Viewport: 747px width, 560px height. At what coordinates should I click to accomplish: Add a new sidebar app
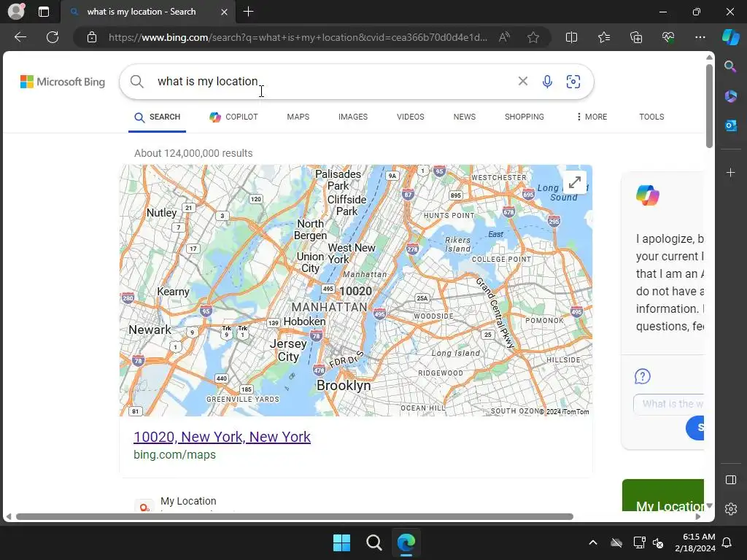730,172
